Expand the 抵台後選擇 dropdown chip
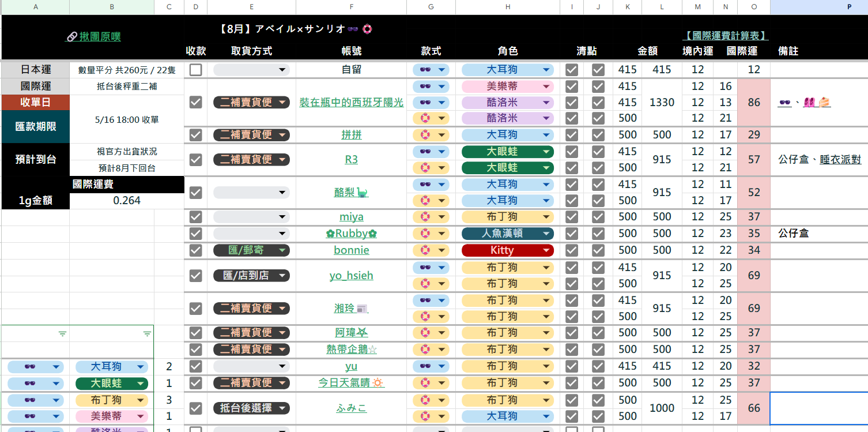Viewport: 868px width, 432px height. click(x=251, y=408)
